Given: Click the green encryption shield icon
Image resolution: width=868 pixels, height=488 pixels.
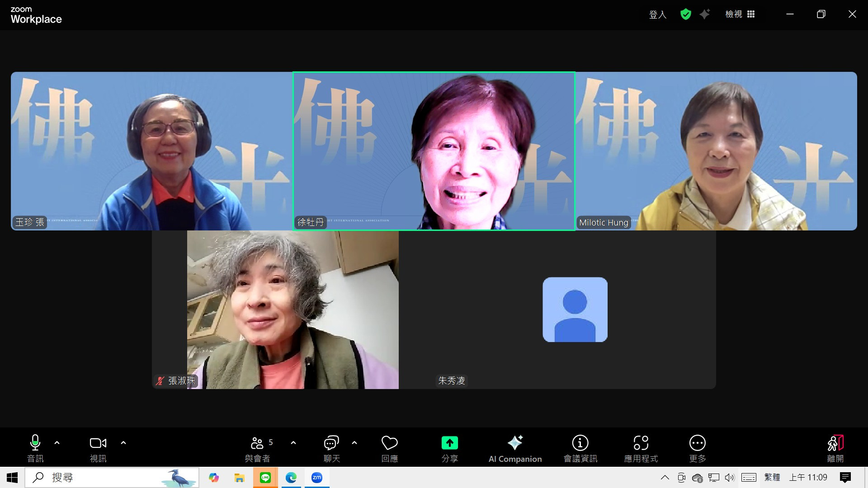Looking at the screenshot, I should click(x=685, y=14).
